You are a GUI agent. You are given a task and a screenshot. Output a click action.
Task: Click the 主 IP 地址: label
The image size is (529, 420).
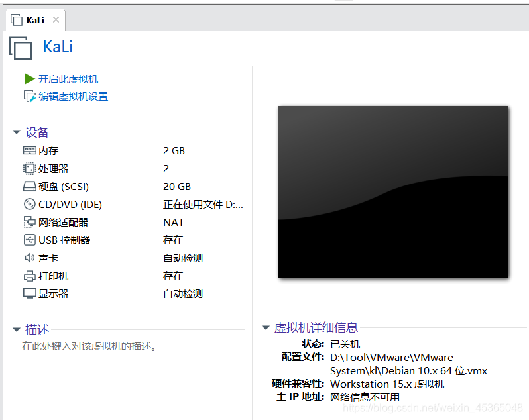pos(300,397)
